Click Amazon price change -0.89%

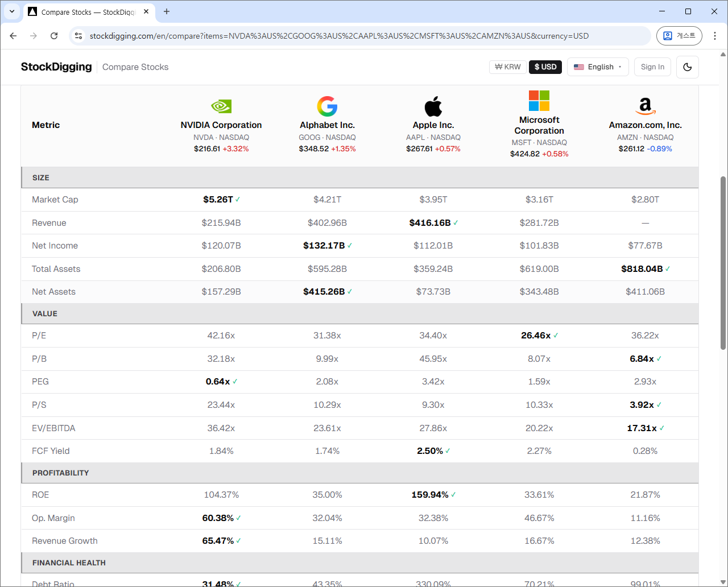[659, 149]
